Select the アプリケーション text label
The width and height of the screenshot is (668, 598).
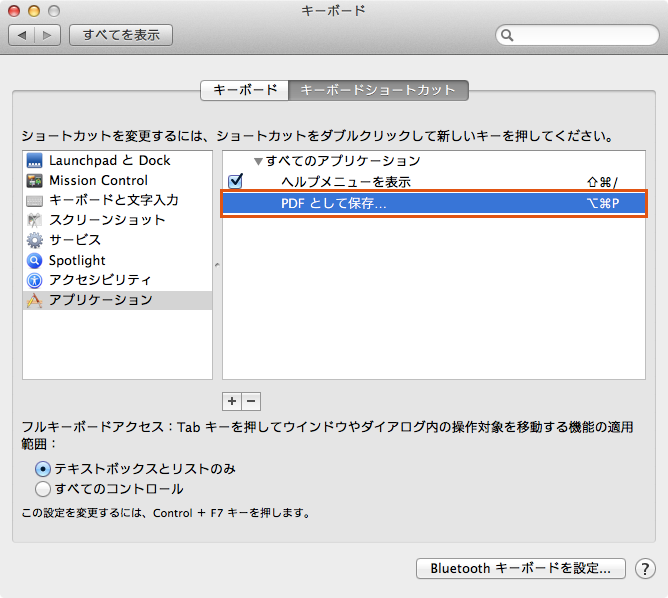[x=101, y=300]
